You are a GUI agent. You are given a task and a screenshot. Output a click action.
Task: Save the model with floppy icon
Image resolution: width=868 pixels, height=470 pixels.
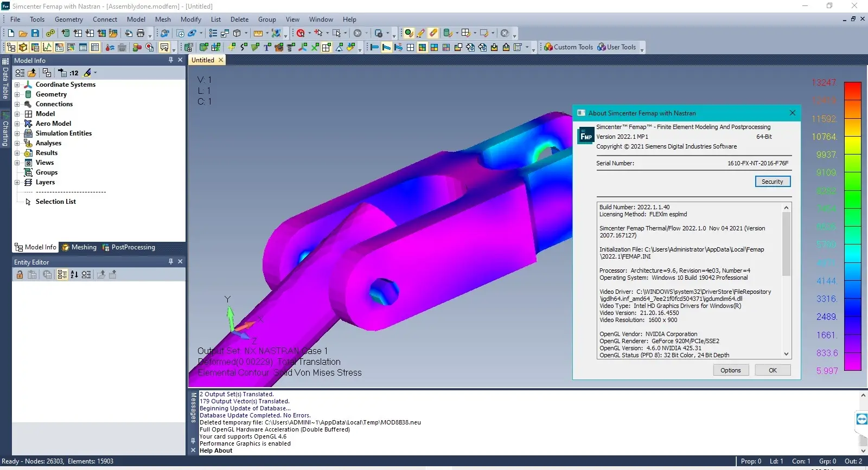35,33
